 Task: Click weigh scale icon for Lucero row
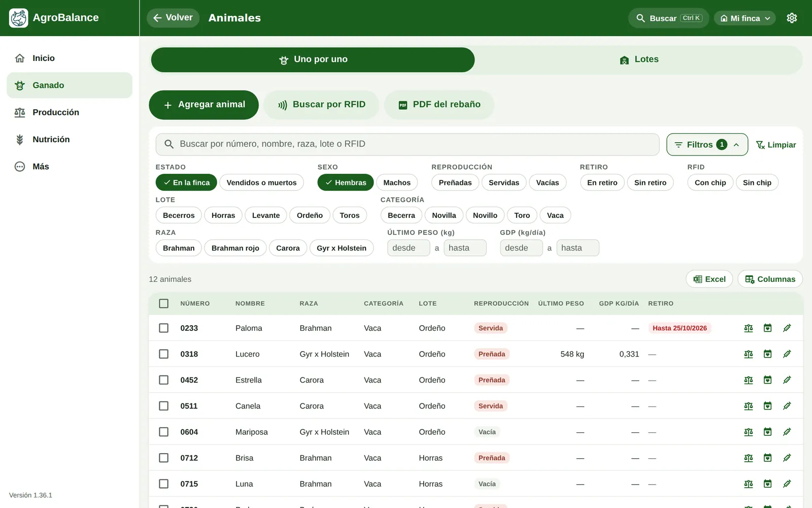(x=749, y=354)
